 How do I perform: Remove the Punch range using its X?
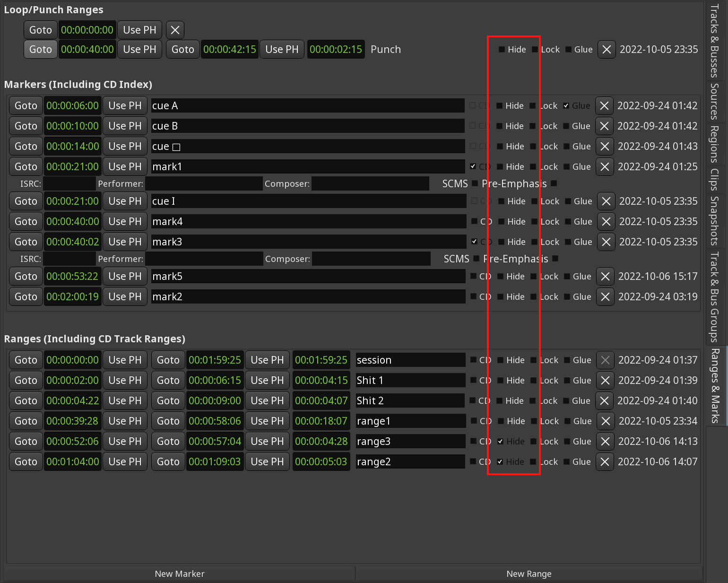[607, 49]
